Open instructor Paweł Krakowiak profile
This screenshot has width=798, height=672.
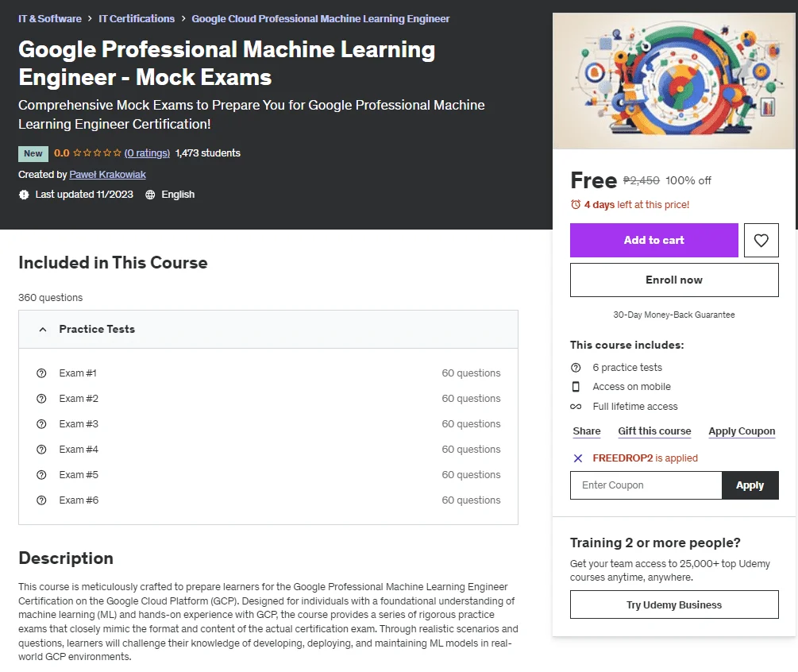pos(107,175)
